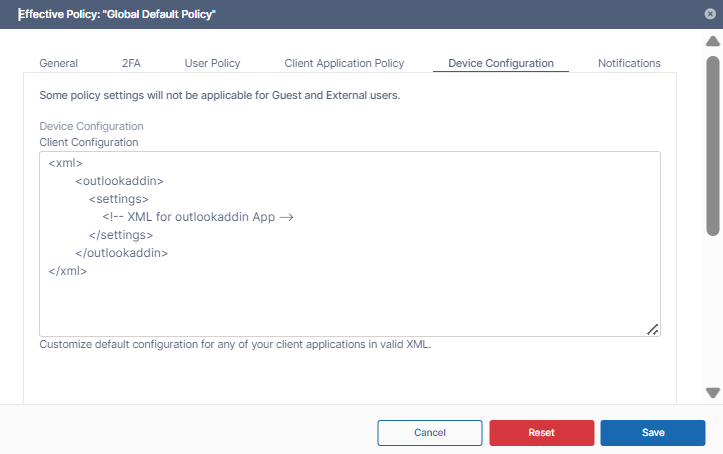The height and width of the screenshot is (454, 723).
Task: Click the Effective Policy dialog title
Action: (x=118, y=14)
